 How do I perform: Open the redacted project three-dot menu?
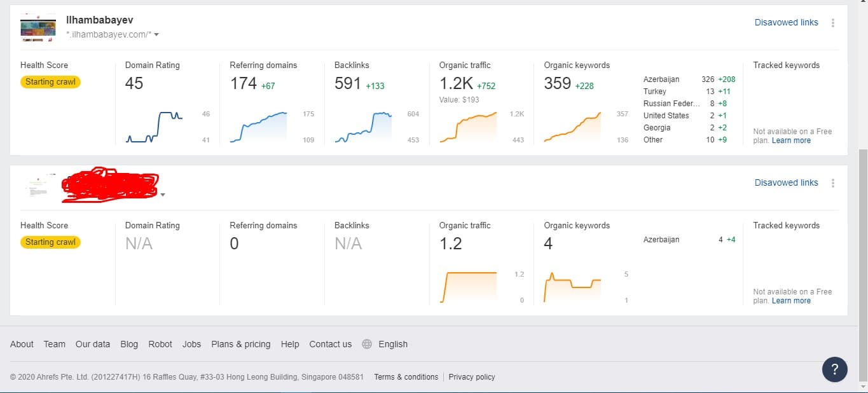click(x=833, y=183)
